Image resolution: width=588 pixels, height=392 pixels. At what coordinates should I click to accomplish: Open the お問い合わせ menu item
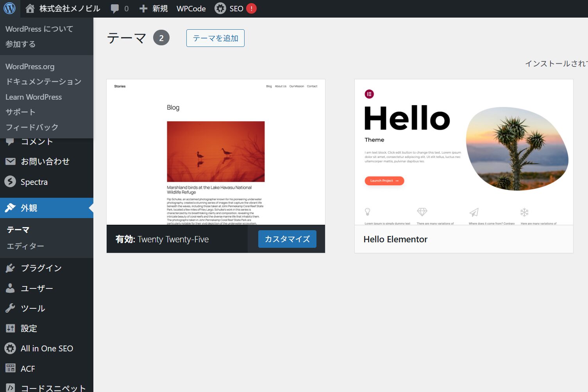[45, 161]
